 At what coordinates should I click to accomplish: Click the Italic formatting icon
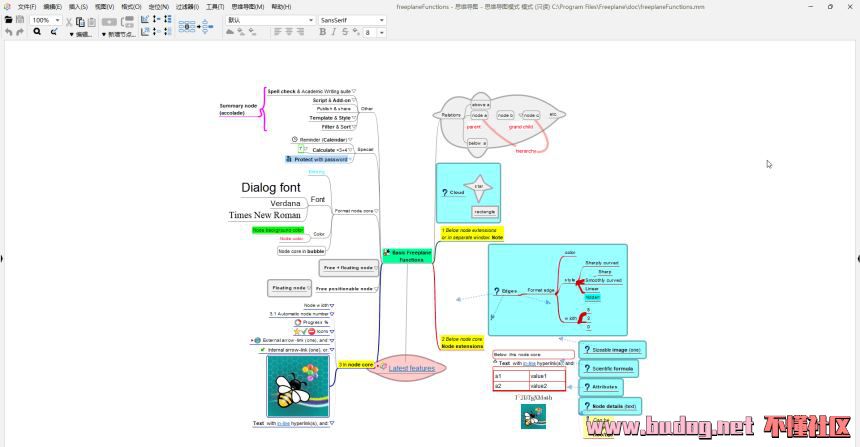[x=333, y=32]
